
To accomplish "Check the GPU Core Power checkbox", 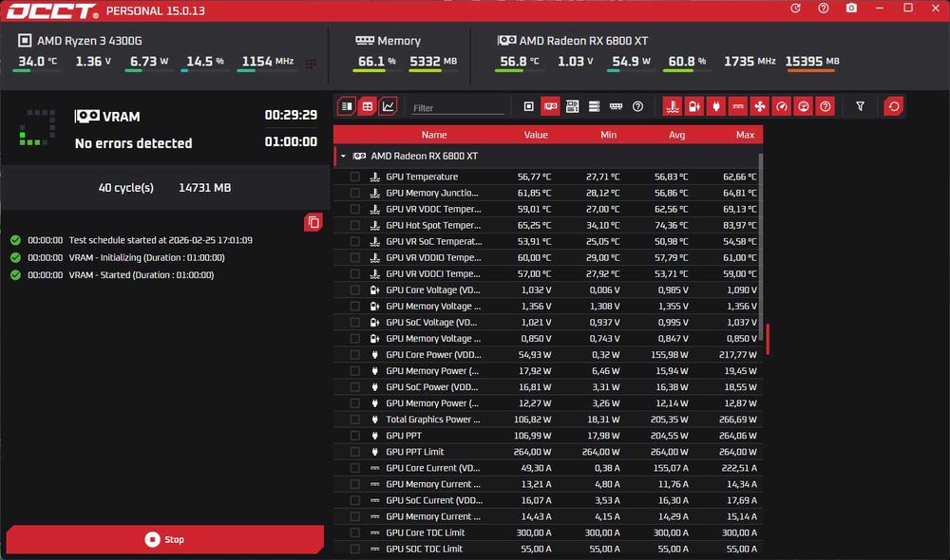I will point(355,355).
